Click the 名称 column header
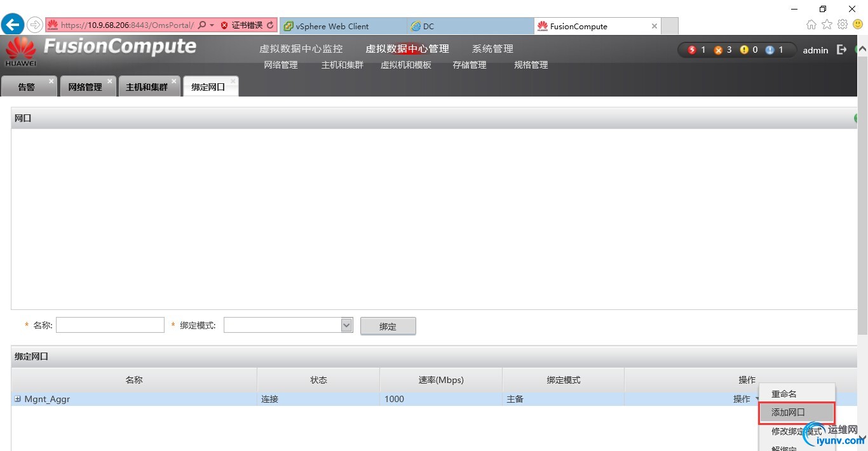 click(134, 380)
